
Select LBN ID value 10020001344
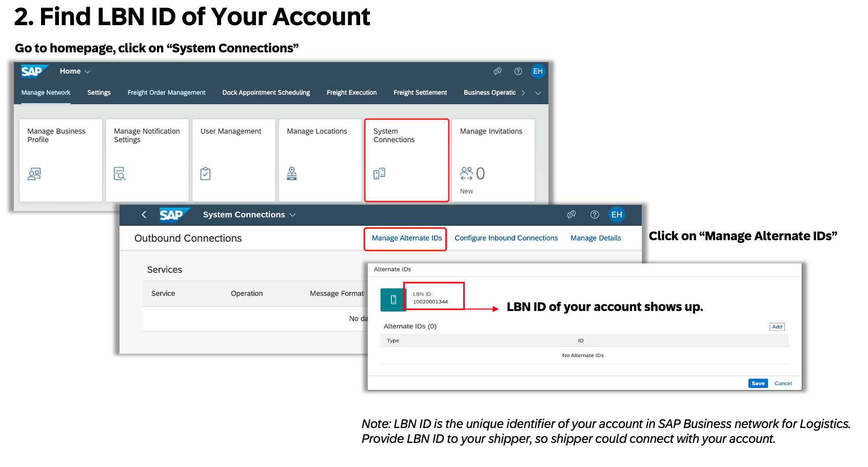click(x=430, y=302)
